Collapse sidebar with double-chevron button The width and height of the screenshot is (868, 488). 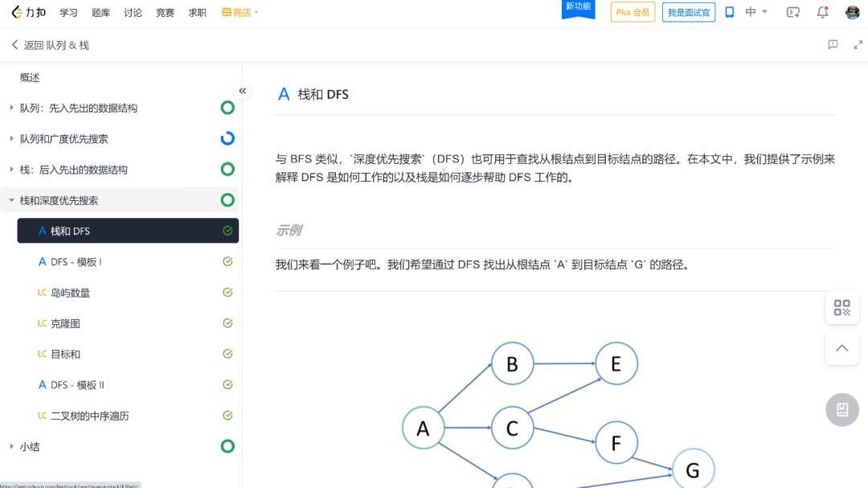tap(242, 91)
